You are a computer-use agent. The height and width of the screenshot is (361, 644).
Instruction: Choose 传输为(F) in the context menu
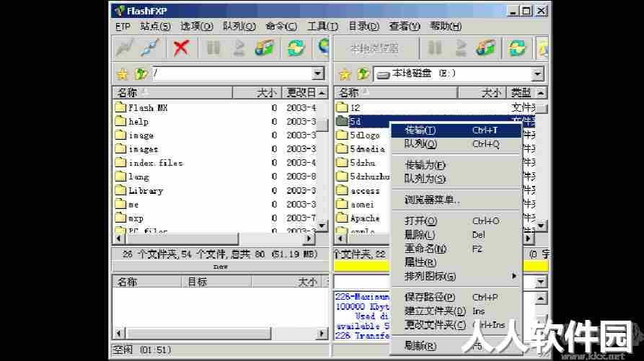[x=456, y=165]
